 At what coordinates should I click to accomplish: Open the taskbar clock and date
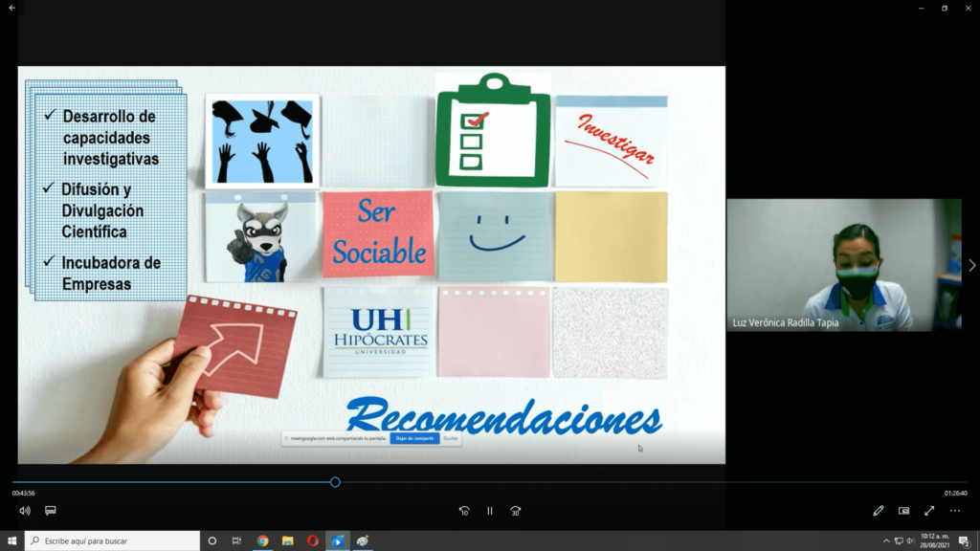click(934, 540)
